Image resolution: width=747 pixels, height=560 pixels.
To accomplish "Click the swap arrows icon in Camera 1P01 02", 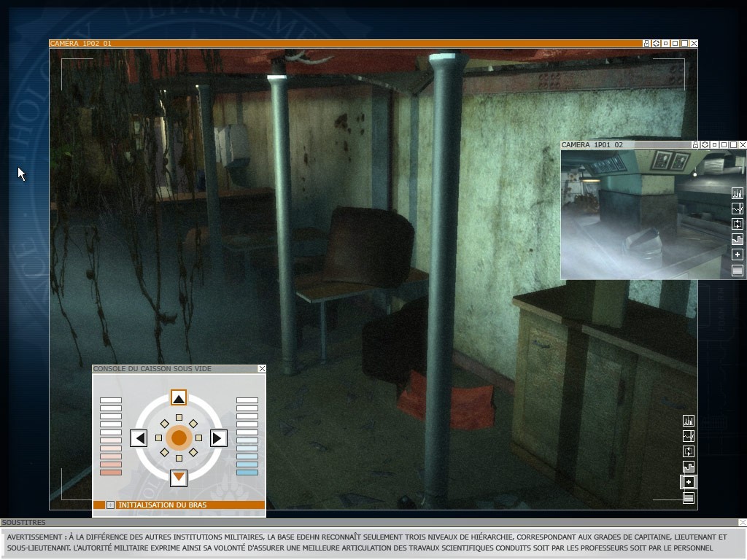I will [x=738, y=224].
